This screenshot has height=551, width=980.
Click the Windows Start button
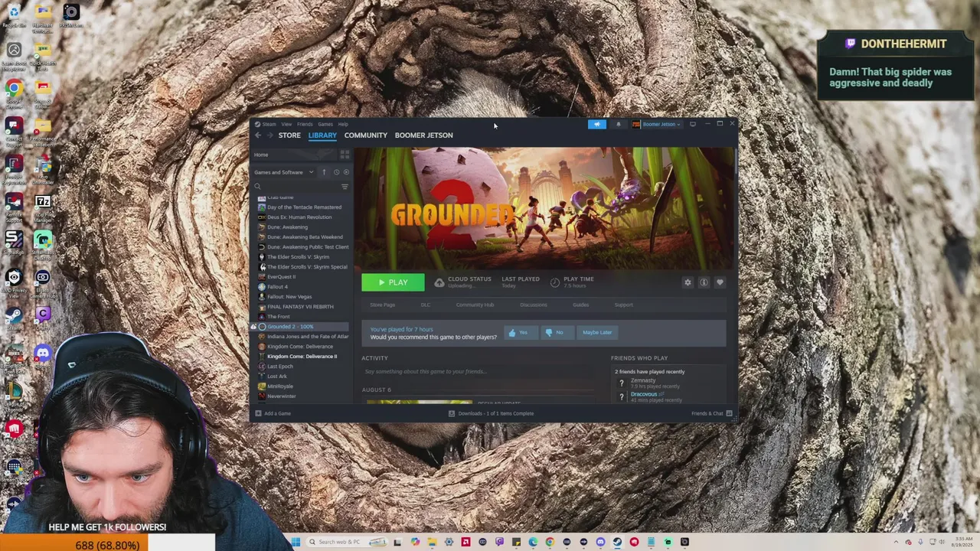pyautogui.click(x=296, y=542)
